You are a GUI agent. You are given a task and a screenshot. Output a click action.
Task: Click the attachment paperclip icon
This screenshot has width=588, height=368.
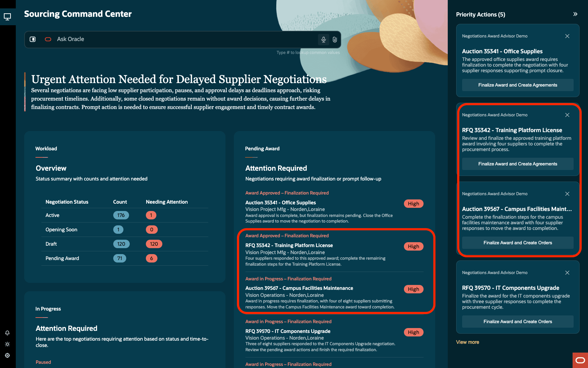335,40
